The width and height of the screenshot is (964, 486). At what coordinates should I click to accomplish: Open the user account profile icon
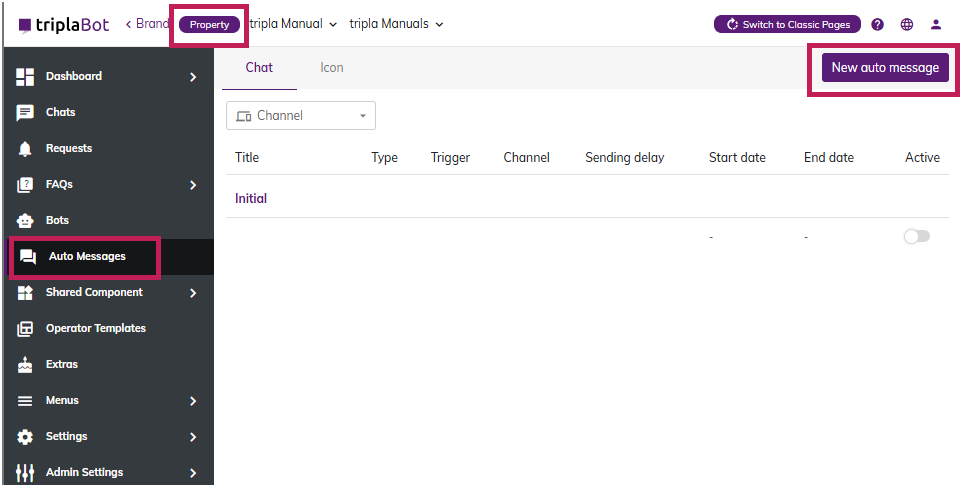coord(936,24)
